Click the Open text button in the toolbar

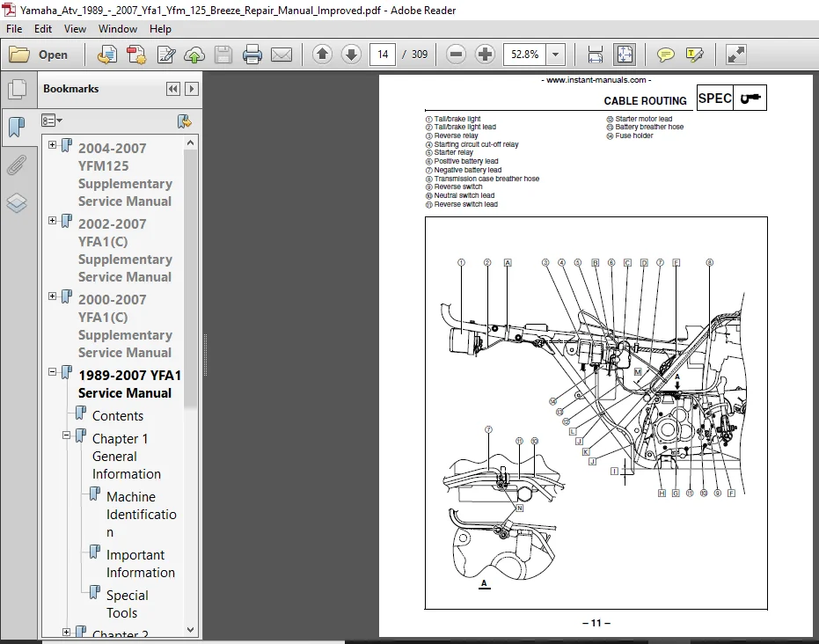click(x=53, y=55)
